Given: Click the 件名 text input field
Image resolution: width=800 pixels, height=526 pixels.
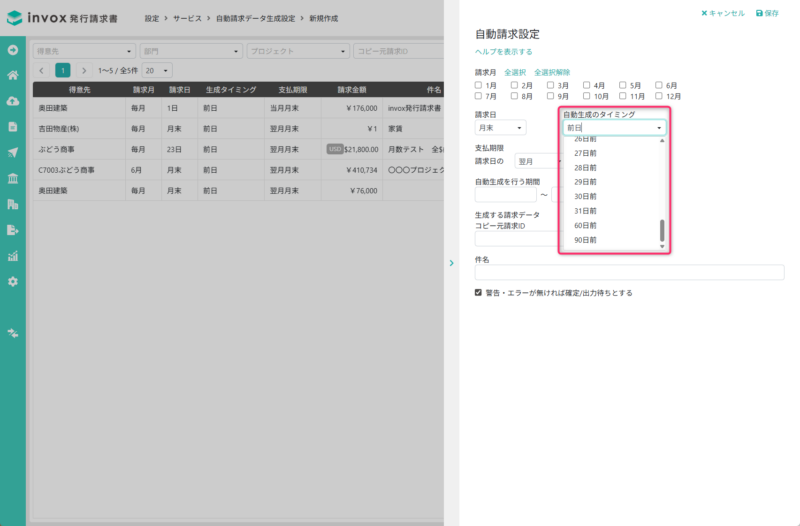Looking at the screenshot, I should click(x=629, y=273).
